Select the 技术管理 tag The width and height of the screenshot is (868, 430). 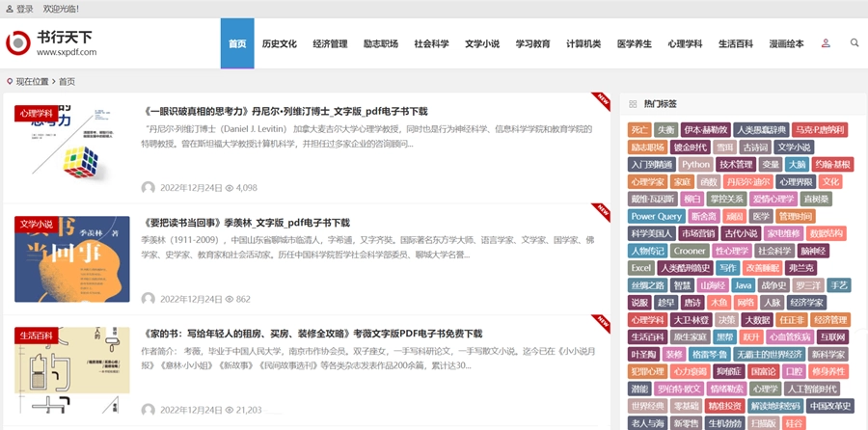[735, 164]
